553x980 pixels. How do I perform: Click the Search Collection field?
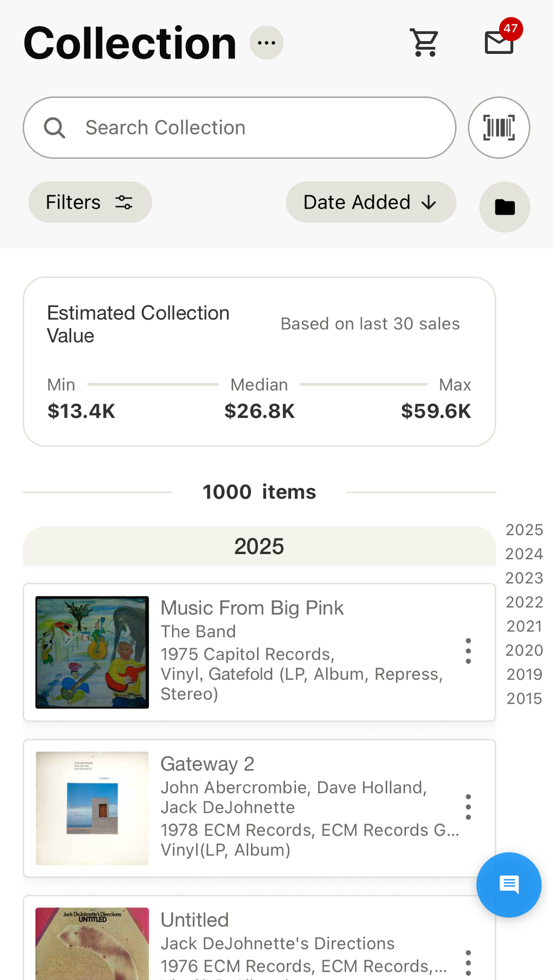239,128
